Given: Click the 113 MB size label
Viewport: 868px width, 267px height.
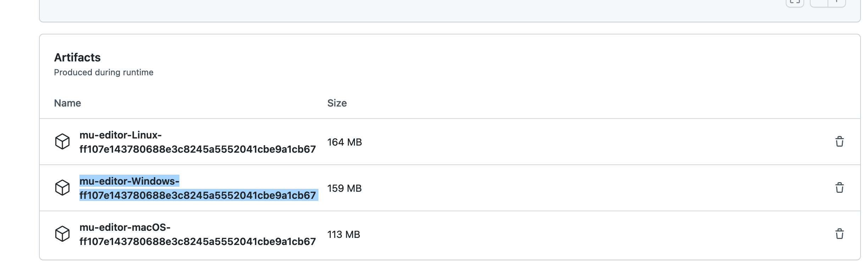Looking at the screenshot, I should tap(344, 234).
